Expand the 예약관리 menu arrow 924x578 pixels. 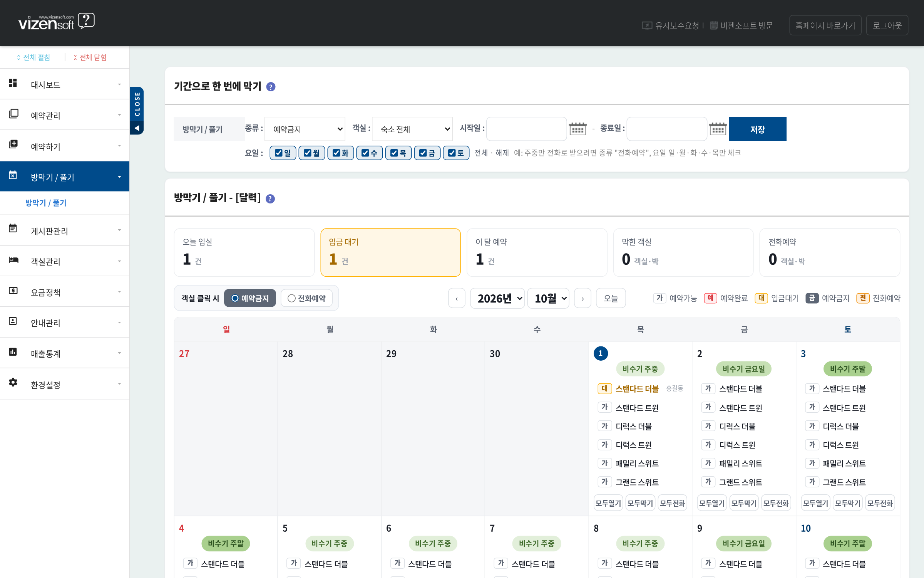click(x=119, y=115)
